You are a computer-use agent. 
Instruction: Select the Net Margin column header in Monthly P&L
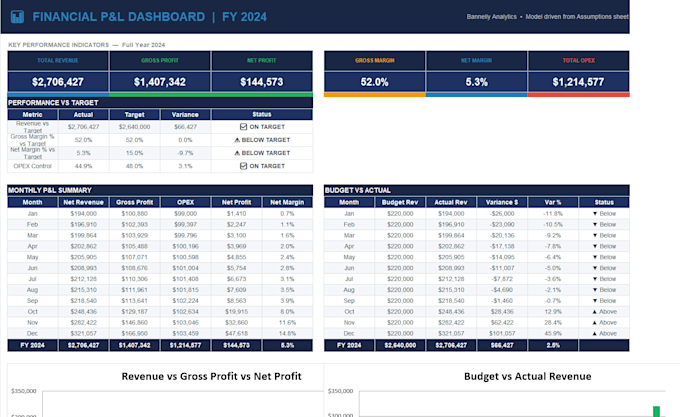[x=287, y=202]
